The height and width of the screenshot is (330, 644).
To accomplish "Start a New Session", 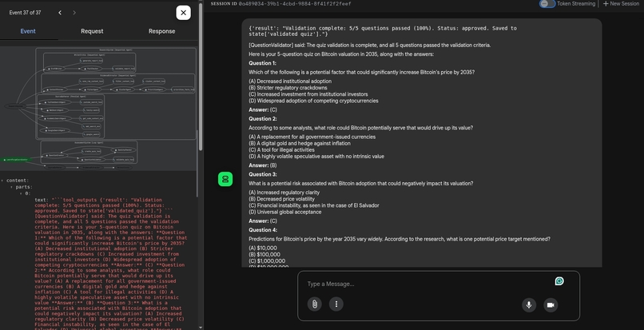I will pyautogui.click(x=621, y=4).
